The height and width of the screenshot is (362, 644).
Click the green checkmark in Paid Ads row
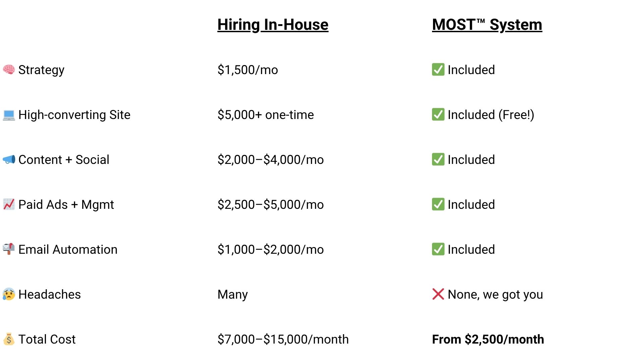pos(438,204)
